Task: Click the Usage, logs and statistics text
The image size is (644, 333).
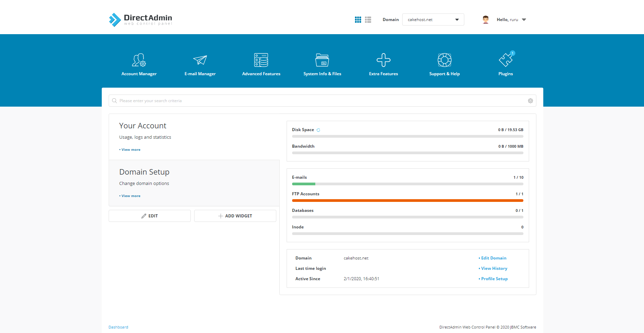Action: pos(145,137)
